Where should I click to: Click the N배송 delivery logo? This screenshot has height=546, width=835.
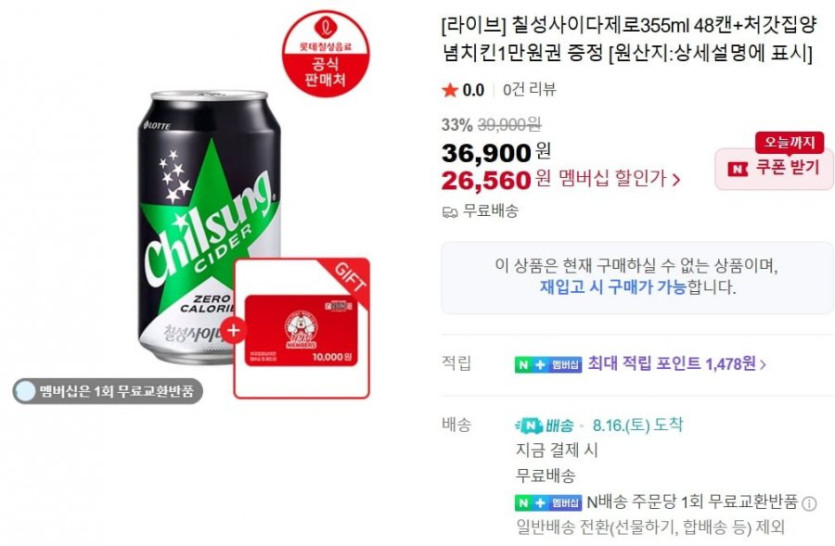[545, 425]
